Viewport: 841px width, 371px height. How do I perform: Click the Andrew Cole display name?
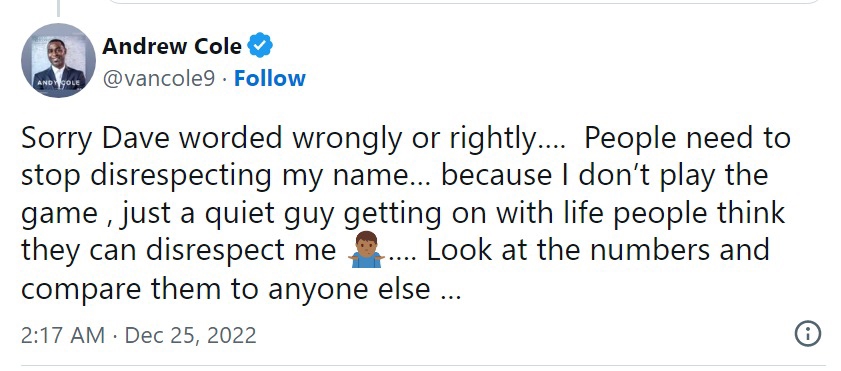click(x=172, y=46)
